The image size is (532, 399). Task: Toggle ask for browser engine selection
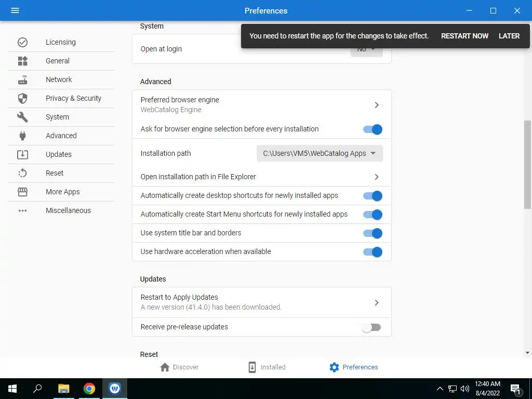coord(373,129)
